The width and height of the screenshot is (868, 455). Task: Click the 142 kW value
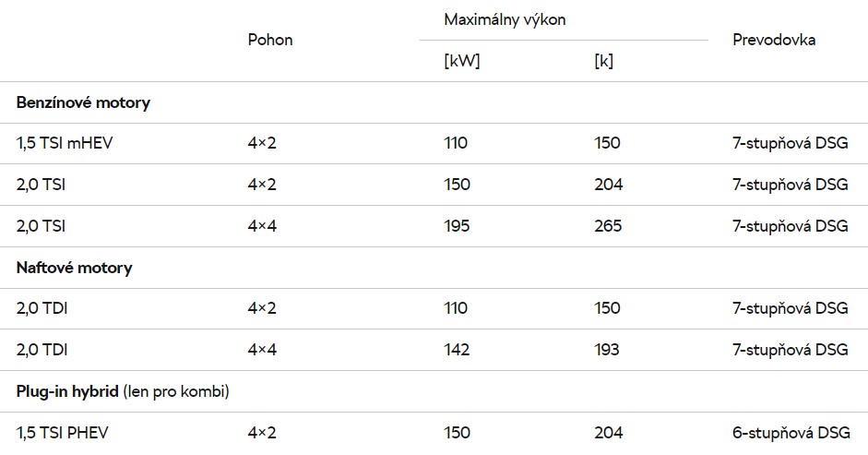[457, 350]
